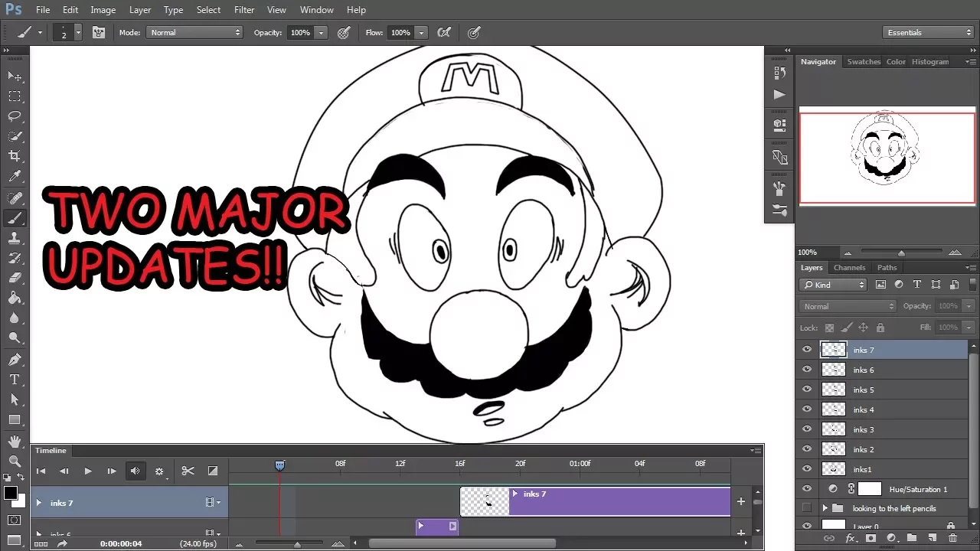Select the Rectangle shape tool
Image resolution: width=980 pixels, height=551 pixels.
[x=15, y=419]
